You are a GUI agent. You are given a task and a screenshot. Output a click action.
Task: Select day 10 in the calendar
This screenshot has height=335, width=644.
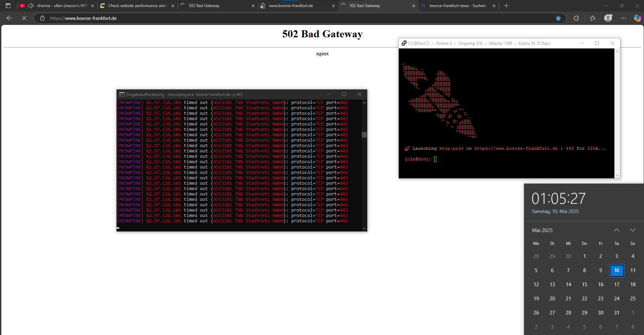tap(617, 270)
